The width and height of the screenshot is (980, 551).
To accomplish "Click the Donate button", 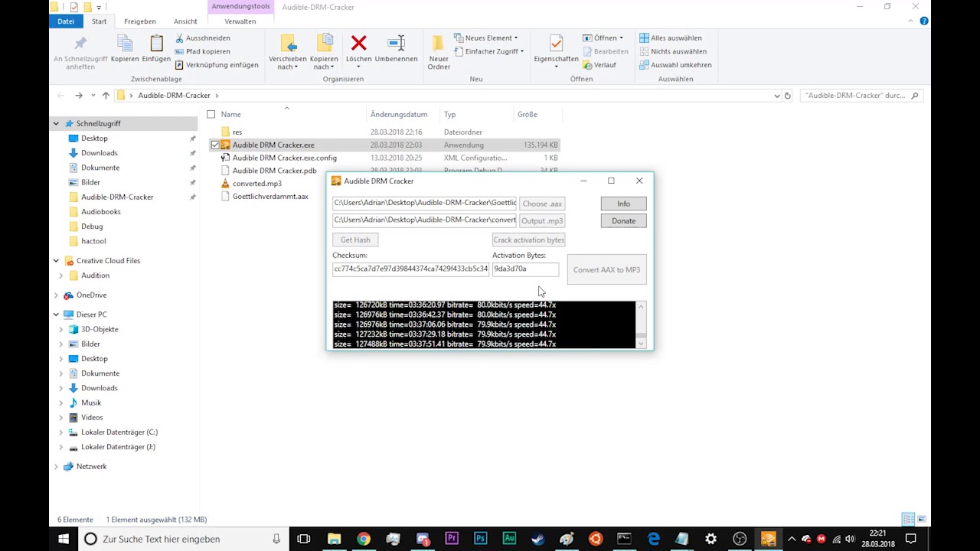I will [x=623, y=221].
